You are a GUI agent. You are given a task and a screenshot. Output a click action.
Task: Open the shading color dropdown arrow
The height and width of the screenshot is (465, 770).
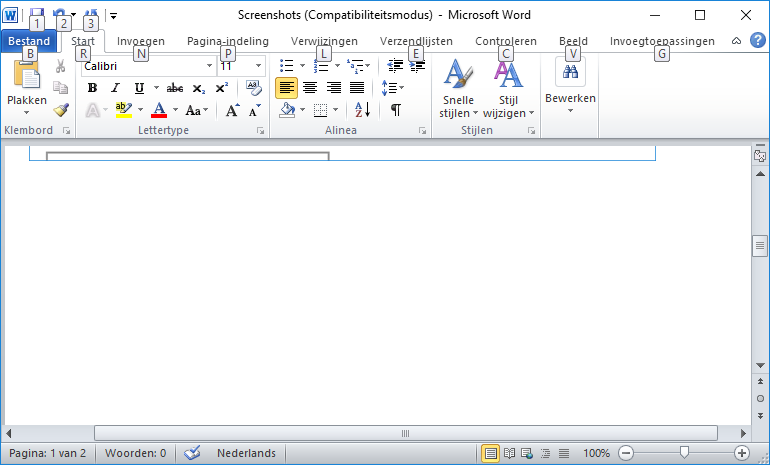(302, 110)
